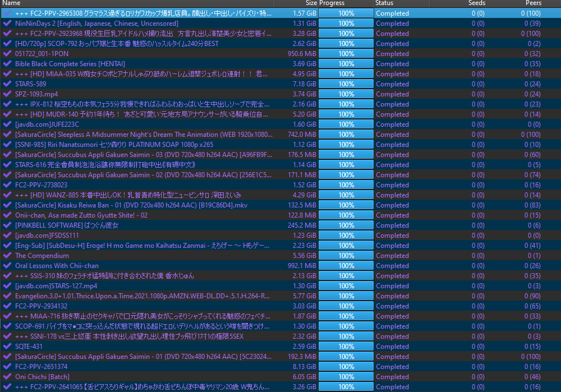Select the STARS-589 torrent name
This screenshot has height=392, width=561.
(x=30, y=84)
